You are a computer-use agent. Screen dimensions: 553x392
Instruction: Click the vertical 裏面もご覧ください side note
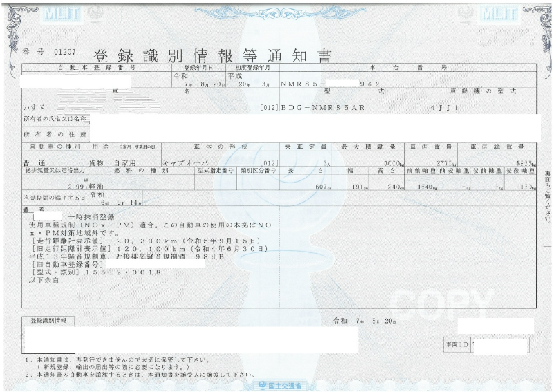click(547, 197)
